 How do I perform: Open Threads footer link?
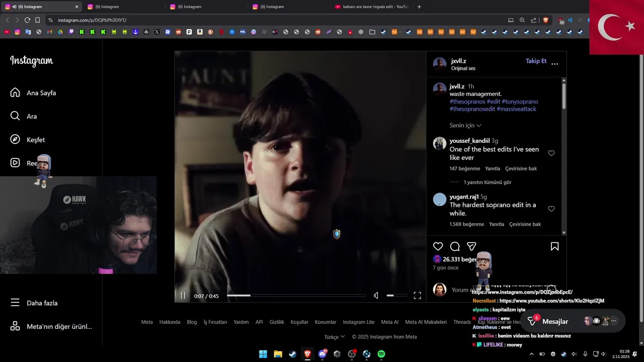tap(462, 322)
